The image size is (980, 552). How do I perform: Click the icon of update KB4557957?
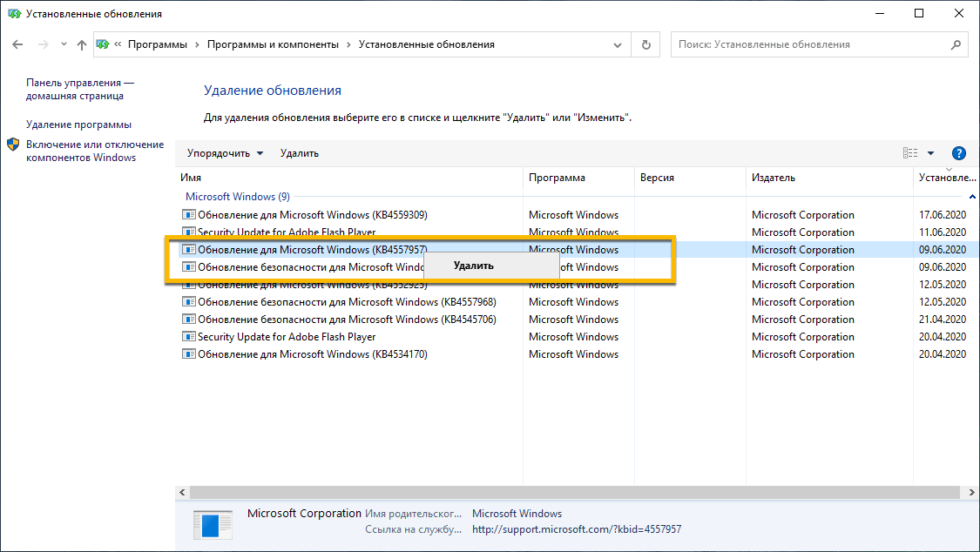pos(188,249)
